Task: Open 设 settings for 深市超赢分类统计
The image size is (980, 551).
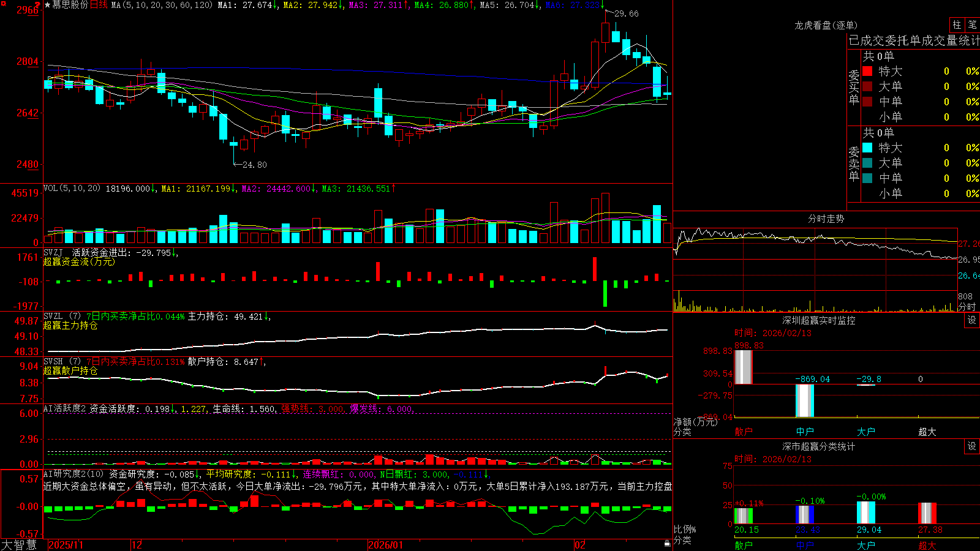Action: [972, 446]
